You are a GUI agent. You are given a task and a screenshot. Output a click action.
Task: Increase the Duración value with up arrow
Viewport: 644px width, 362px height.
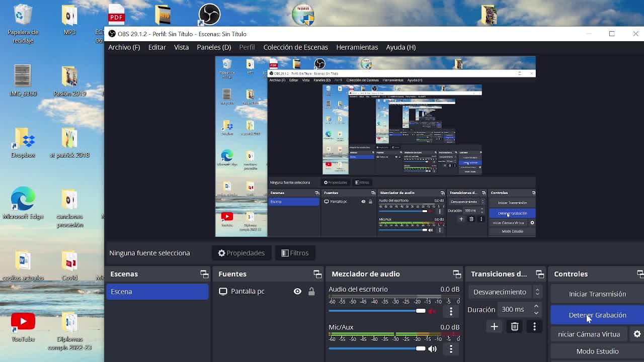(536, 306)
